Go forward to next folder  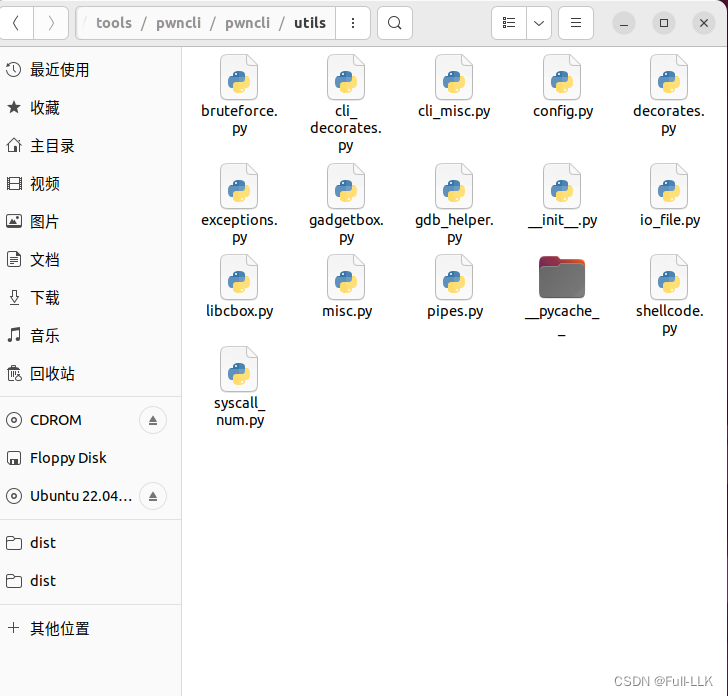(51, 23)
